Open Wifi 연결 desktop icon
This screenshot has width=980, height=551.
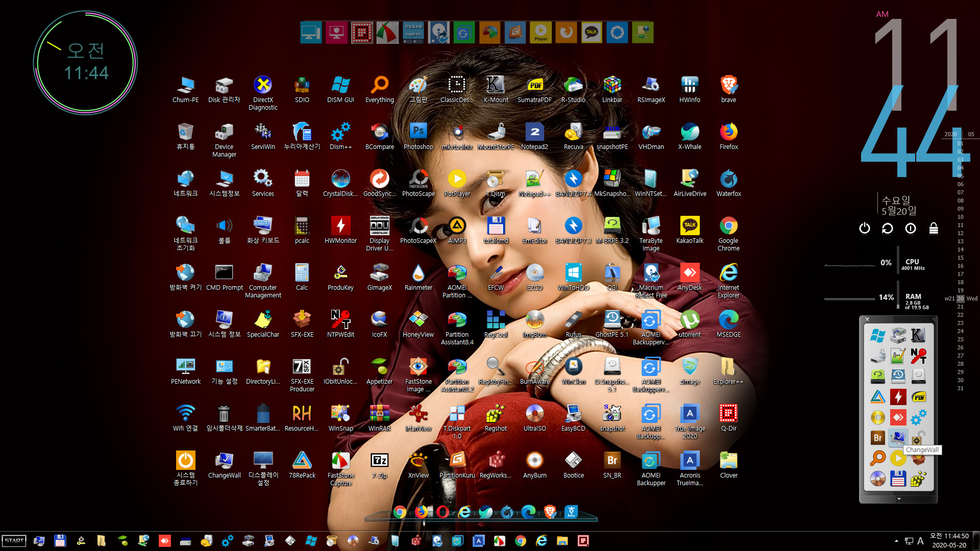coord(185,418)
